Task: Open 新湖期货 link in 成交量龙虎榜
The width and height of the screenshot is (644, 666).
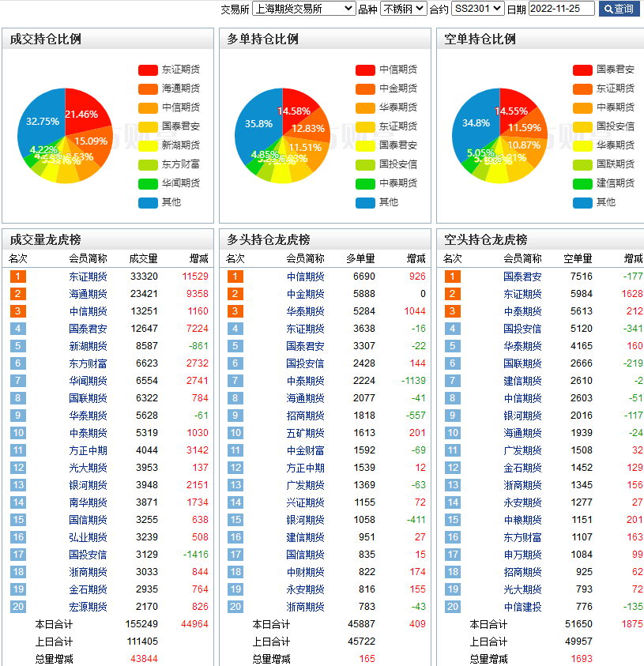Action: pos(88,346)
